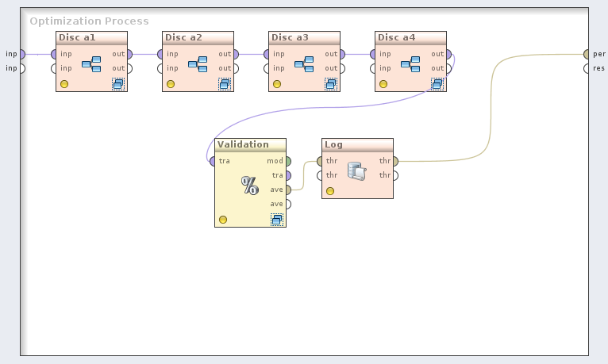Open the Disc a1 subprocess icon
The image size is (608, 364).
click(x=117, y=84)
